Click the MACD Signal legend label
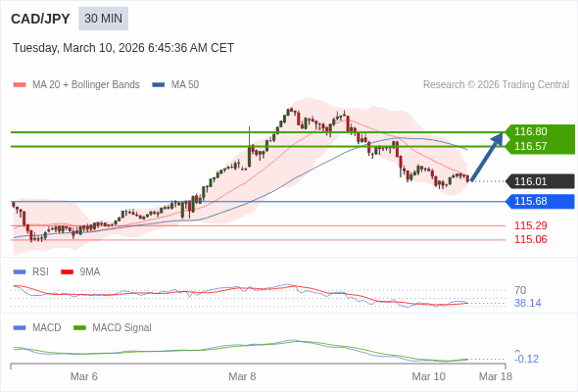The height and width of the screenshot is (392, 578). pos(122,327)
